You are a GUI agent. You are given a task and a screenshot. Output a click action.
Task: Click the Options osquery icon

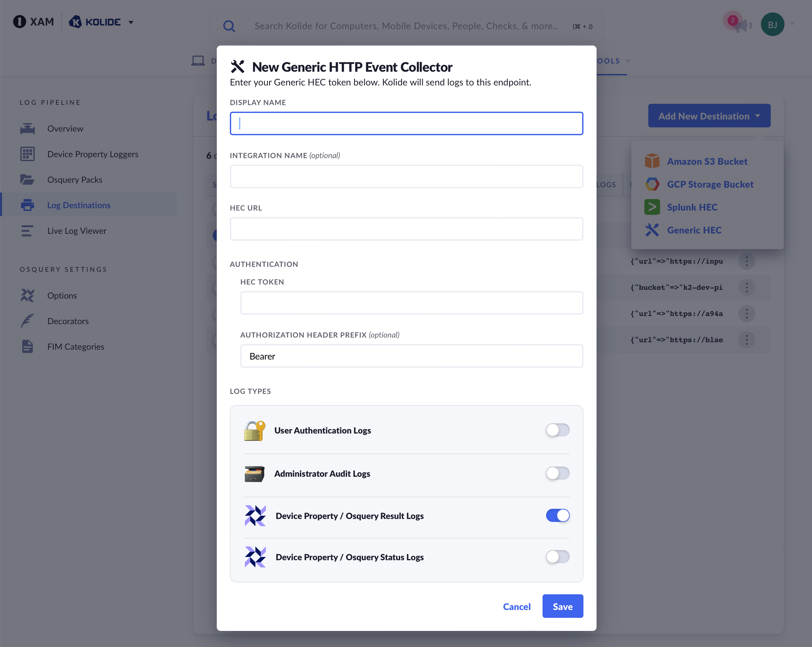click(x=27, y=296)
